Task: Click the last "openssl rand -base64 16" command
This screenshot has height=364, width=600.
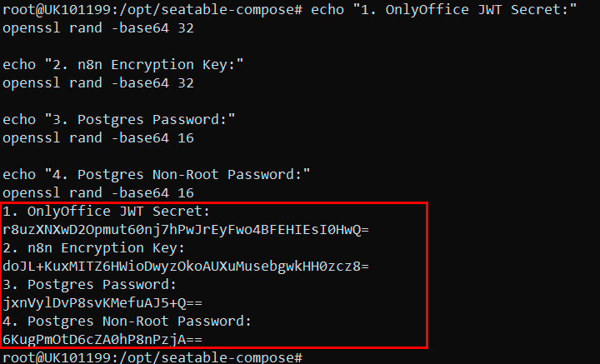Action: pyautogui.click(x=98, y=192)
